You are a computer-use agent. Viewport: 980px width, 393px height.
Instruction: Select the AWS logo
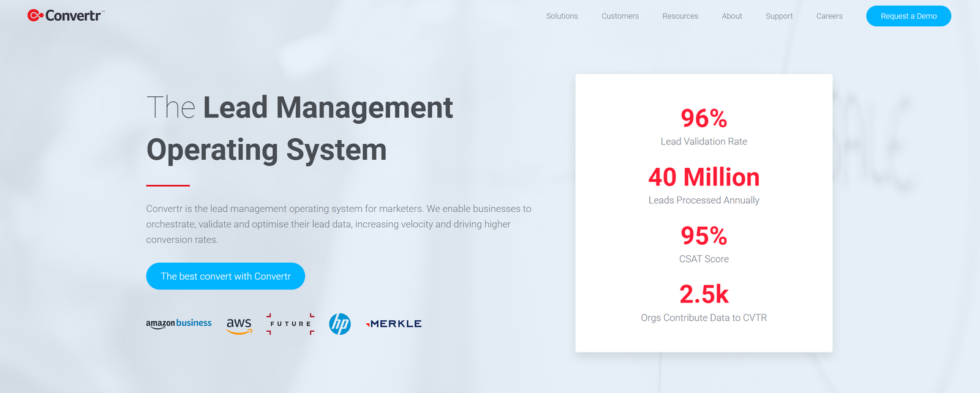point(239,325)
